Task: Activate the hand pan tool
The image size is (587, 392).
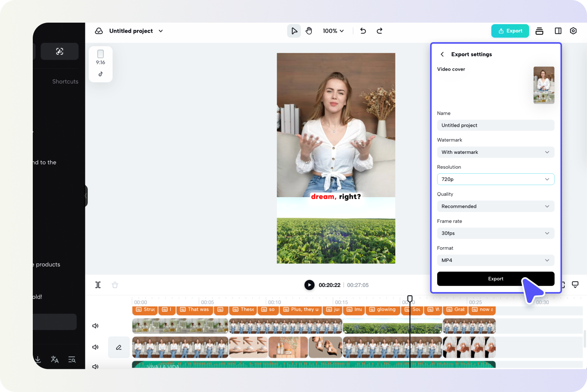Action: [x=309, y=31]
